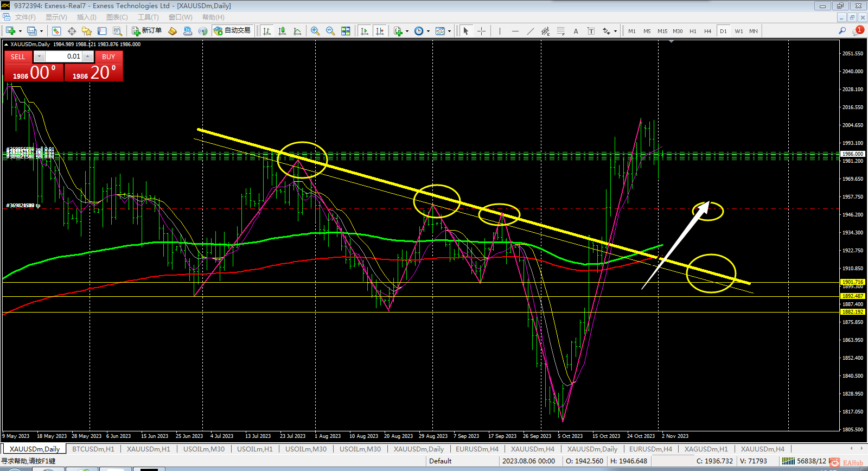
Task: Select the text label T tool
Action: click(x=591, y=31)
